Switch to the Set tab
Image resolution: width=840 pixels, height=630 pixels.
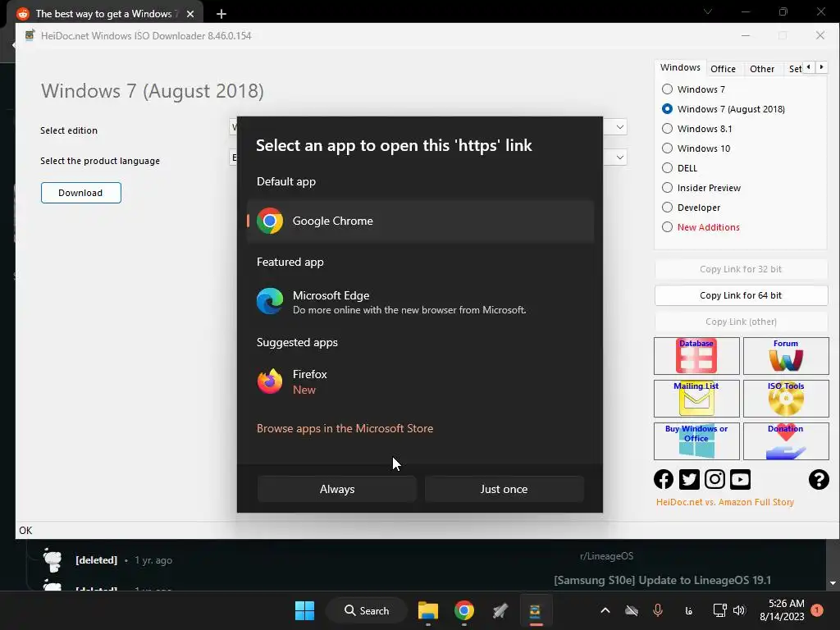tap(794, 69)
